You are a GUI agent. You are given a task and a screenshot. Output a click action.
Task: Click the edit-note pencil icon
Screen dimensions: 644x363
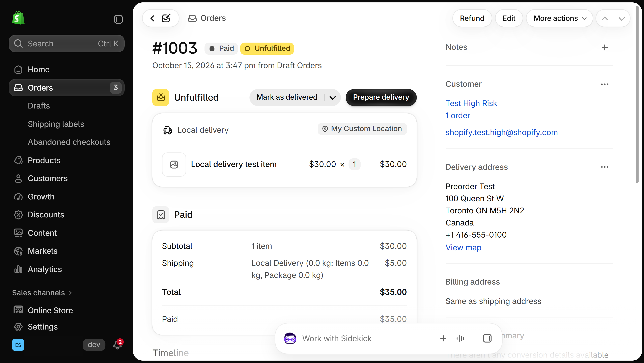(x=166, y=18)
